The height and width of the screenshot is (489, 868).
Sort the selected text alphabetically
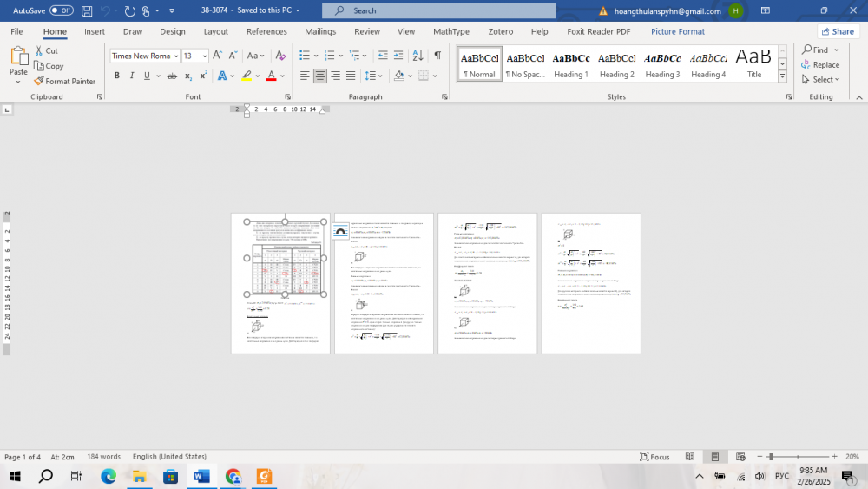pyautogui.click(x=417, y=56)
